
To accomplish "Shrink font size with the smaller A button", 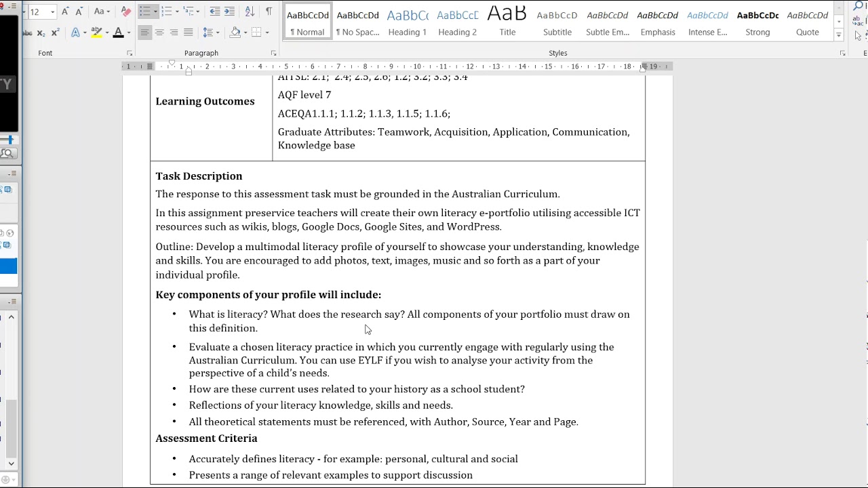I will tap(79, 12).
